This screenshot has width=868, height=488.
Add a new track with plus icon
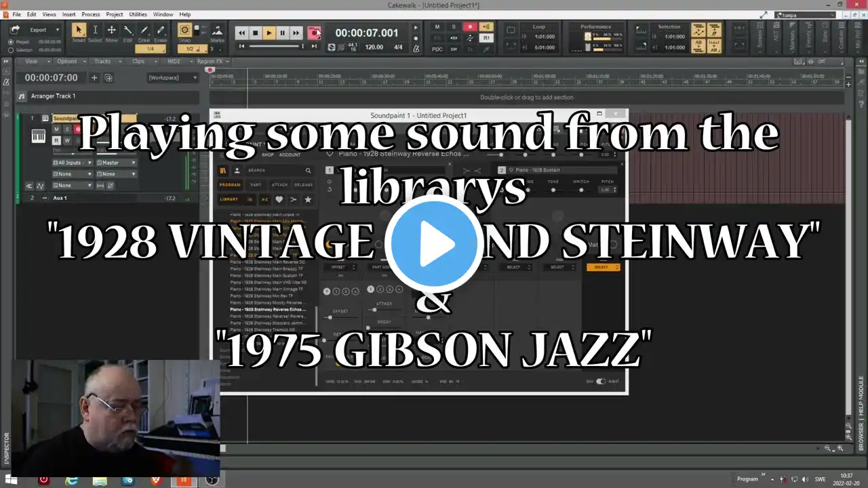point(94,78)
